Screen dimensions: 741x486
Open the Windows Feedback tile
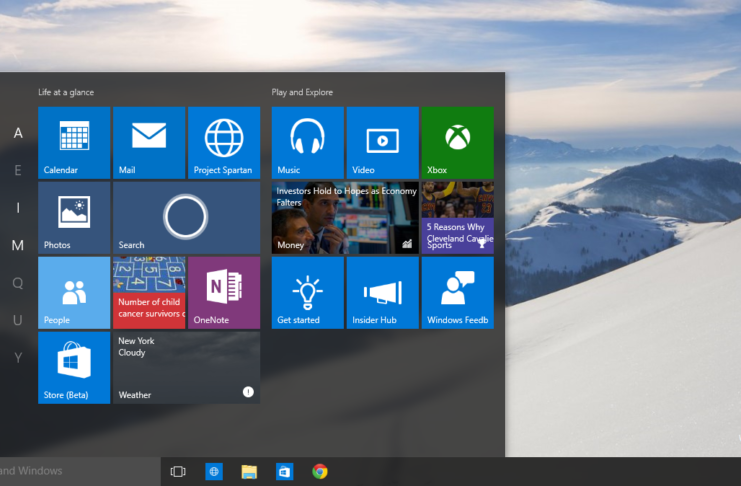[x=457, y=292]
